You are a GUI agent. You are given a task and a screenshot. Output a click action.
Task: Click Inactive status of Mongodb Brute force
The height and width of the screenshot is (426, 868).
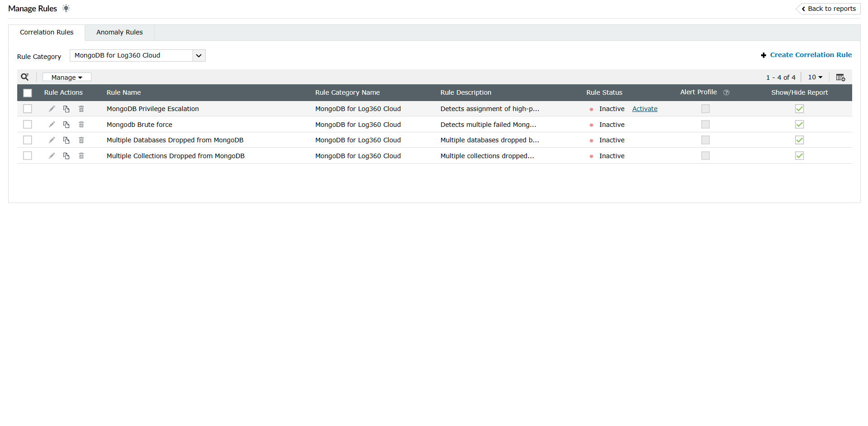click(x=612, y=125)
